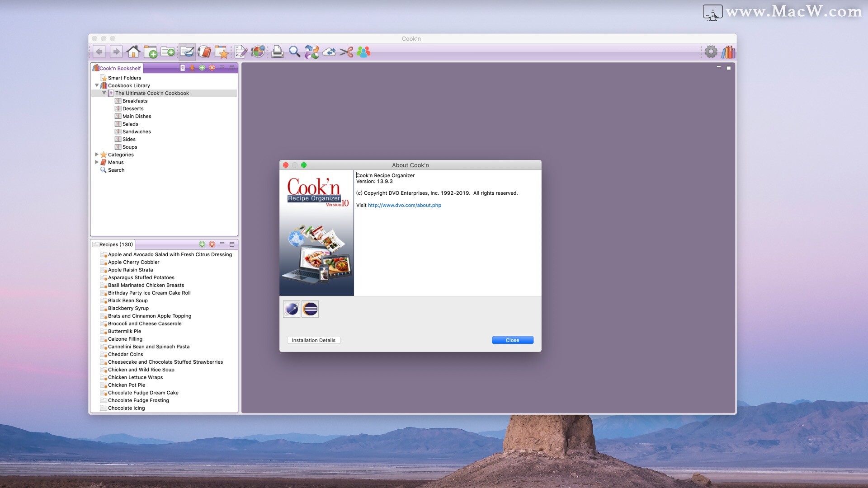Open the community people icon

[363, 52]
